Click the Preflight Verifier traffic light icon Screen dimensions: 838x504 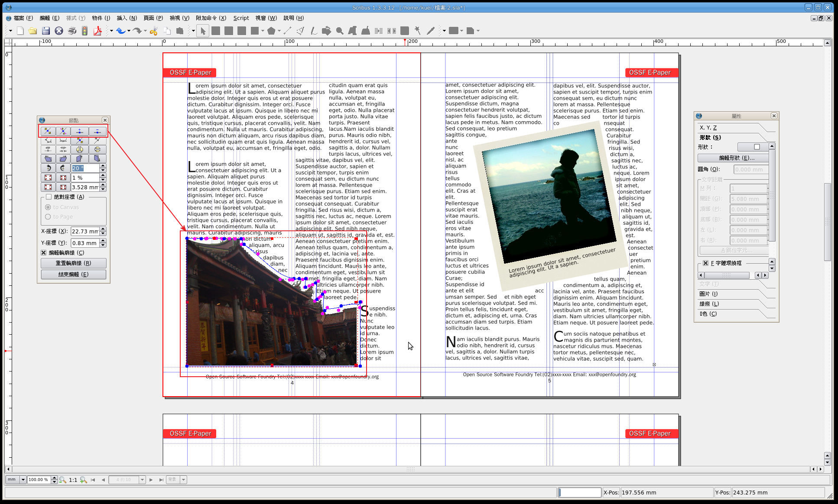point(85,31)
